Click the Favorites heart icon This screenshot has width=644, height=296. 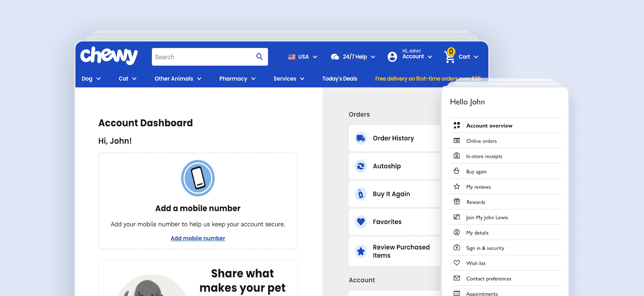coord(361,222)
